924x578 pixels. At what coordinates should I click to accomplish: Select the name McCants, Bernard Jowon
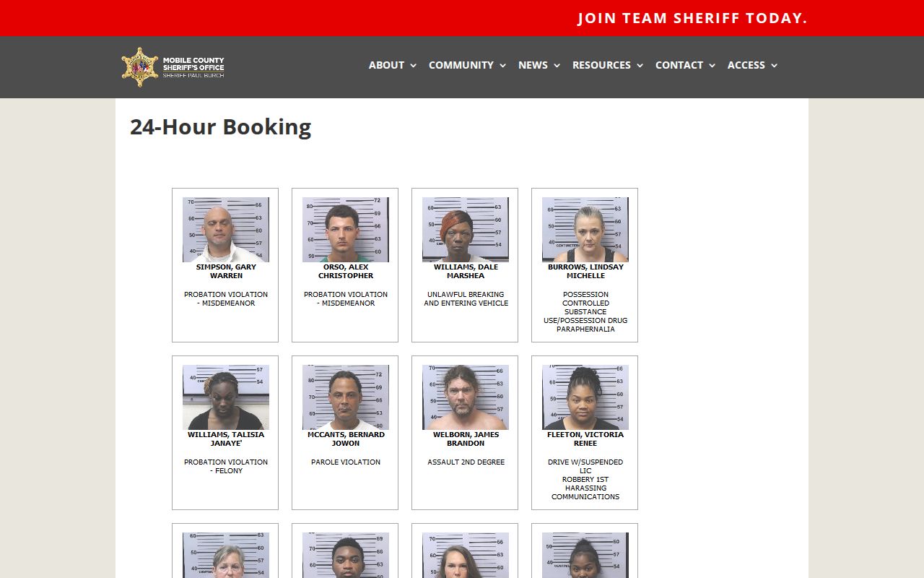(x=346, y=439)
